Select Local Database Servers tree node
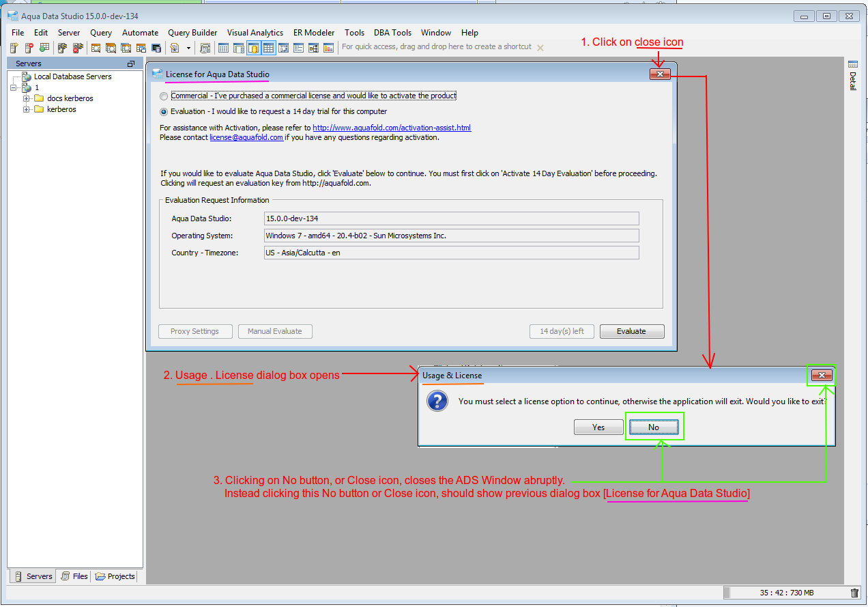This screenshot has width=868, height=607. 72,76
